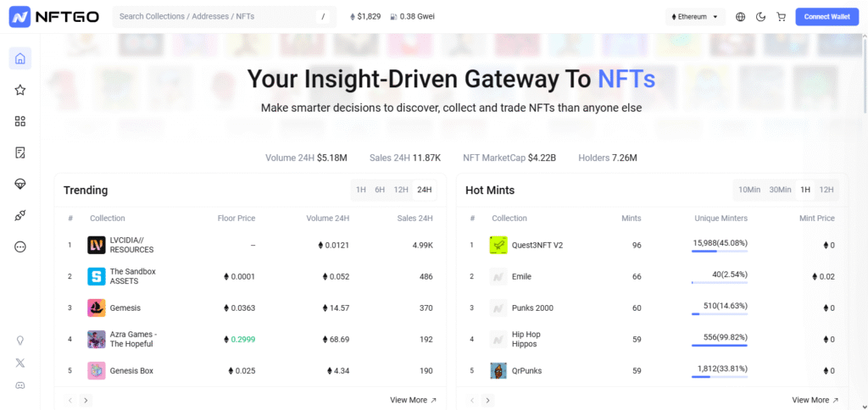Click the Sales 24H 11.87K stat
The width and height of the screenshot is (868, 410).
(x=405, y=158)
